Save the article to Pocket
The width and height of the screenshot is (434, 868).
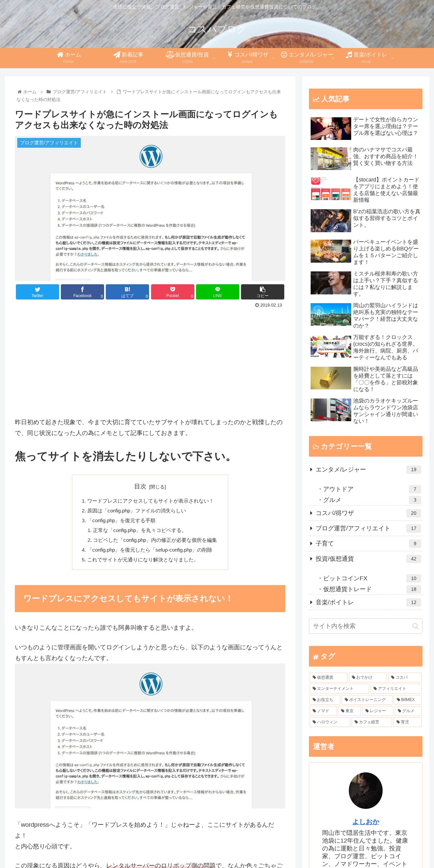pyautogui.click(x=173, y=292)
